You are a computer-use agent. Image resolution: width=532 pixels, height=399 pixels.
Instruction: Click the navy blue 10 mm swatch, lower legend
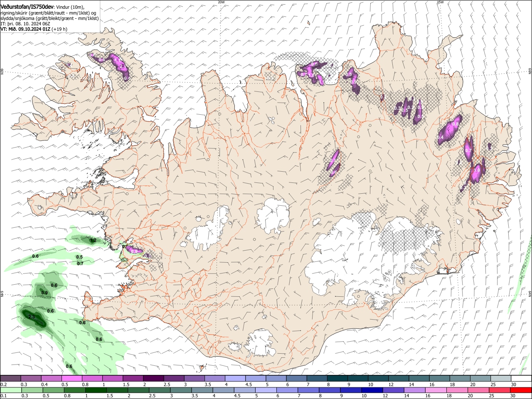click(371, 390)
